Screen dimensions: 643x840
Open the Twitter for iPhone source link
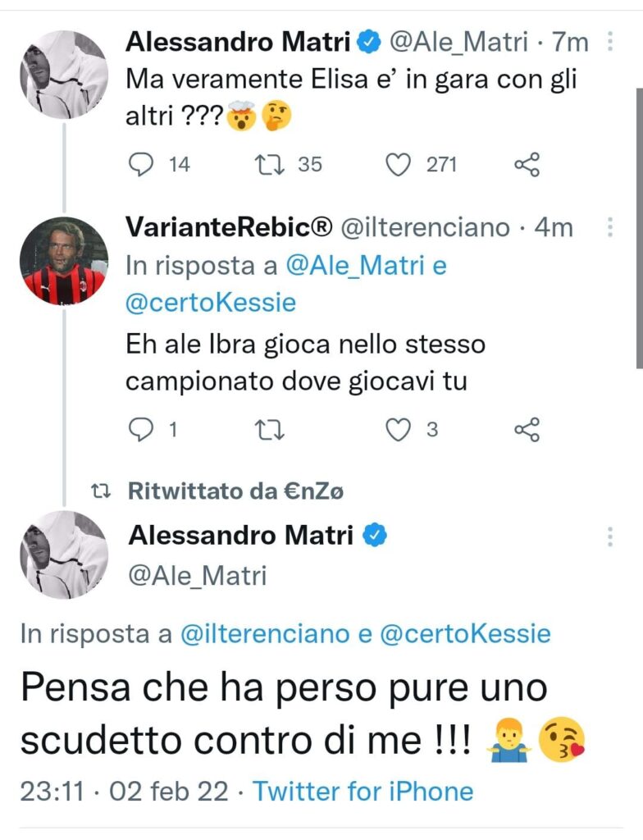(363, 792)
